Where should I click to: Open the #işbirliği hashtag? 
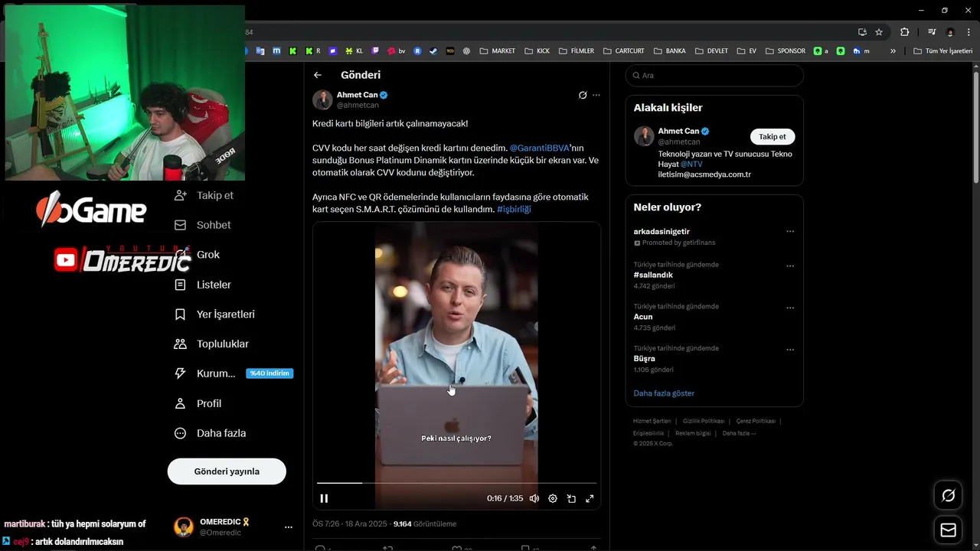click(x=514, y=209)
